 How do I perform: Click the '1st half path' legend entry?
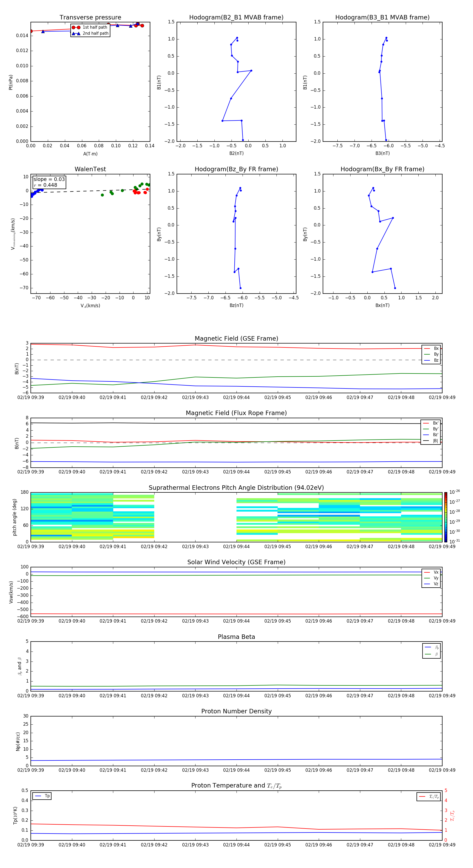coord(90,27)
